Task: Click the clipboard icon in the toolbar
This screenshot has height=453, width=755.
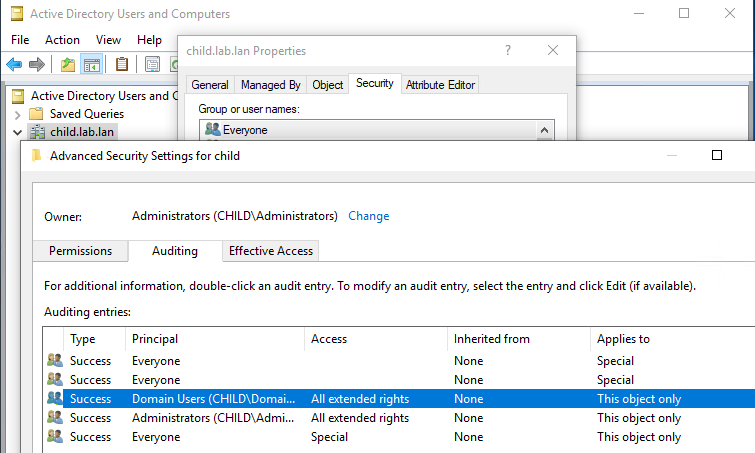Action: point(122,64)
